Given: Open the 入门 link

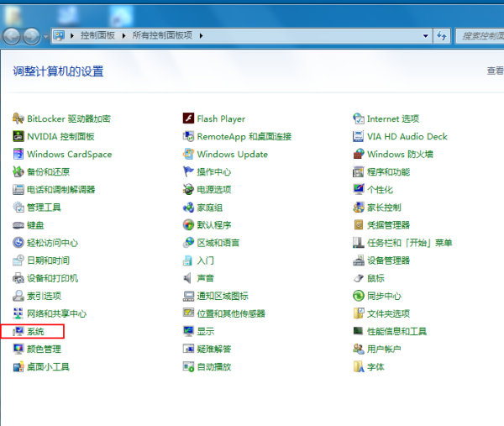Looking at the screenshot, I should point(206,260).
